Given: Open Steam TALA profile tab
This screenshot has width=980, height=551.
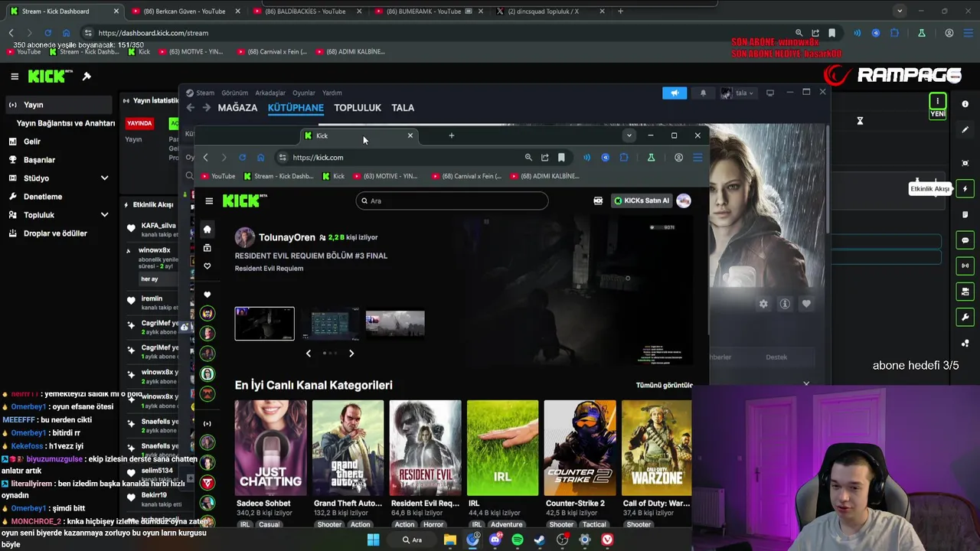Looking at the screenshot, I should pos(403,108).
